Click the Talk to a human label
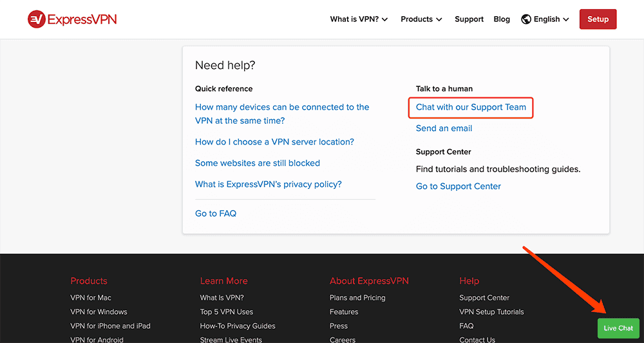The width and height of the screenshot is (644, 343). pos(444,89)
